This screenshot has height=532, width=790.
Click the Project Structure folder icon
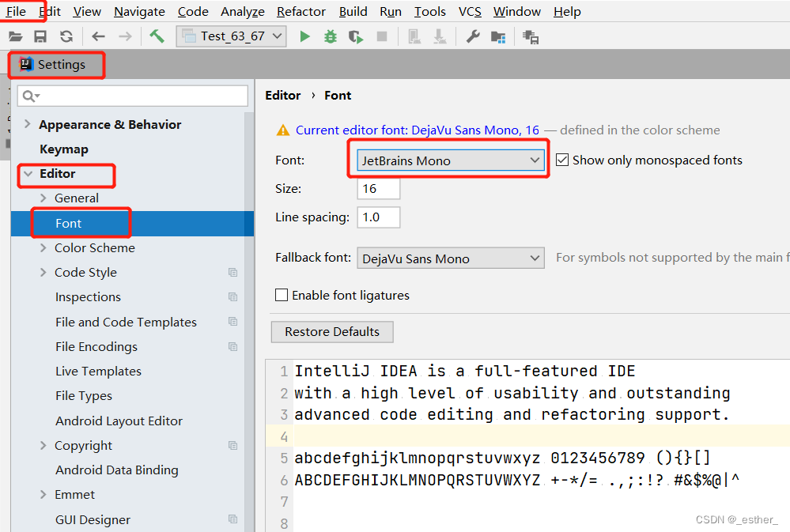(497, 37)
